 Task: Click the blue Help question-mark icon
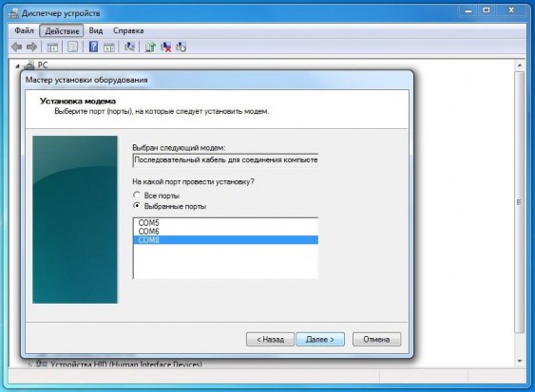click(x=93, y=47)
